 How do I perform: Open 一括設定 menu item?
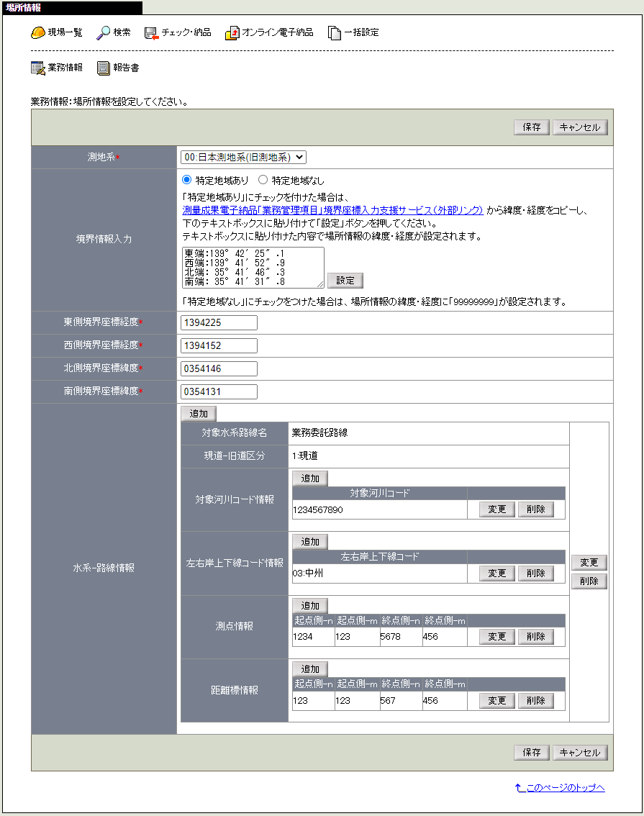pyautogui.click(x=361, y=32)
